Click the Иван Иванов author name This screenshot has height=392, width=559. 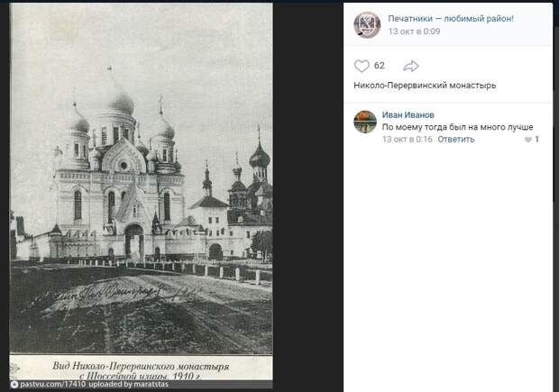[408, 114]
